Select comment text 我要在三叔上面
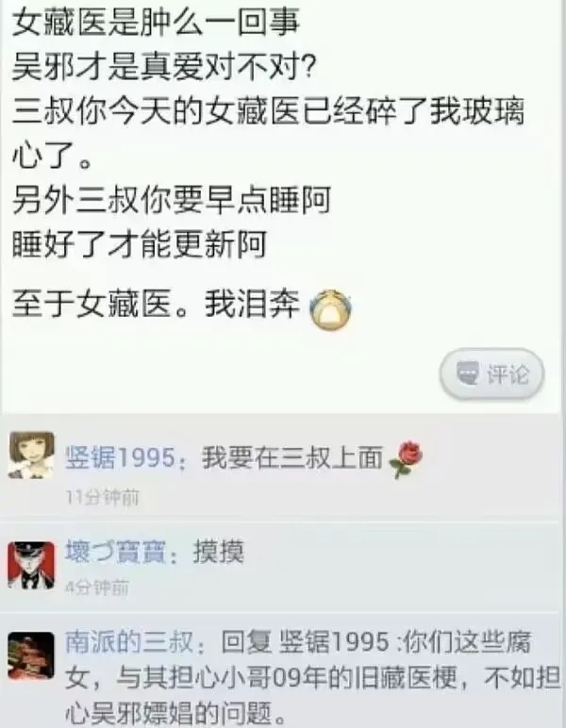This screenshot has height=728, width=566. click(x=292, y=457)
